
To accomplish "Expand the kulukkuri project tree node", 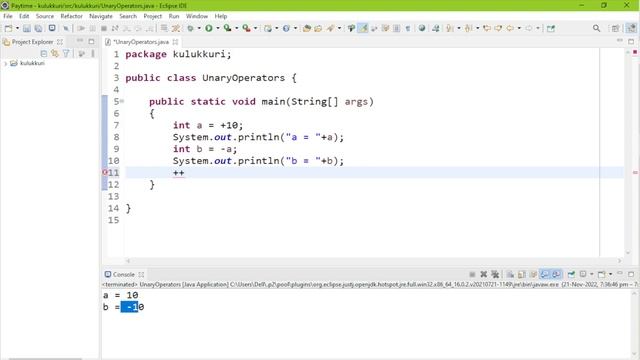I will 5,64.
